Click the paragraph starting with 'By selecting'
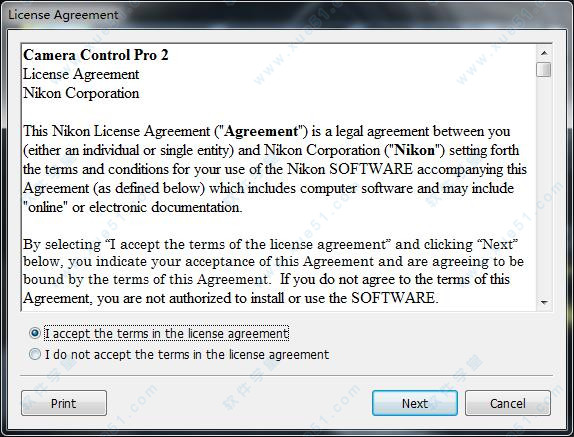Image resolution: width=574 pixels, height=437 pixels. click(x=273, y=271)
